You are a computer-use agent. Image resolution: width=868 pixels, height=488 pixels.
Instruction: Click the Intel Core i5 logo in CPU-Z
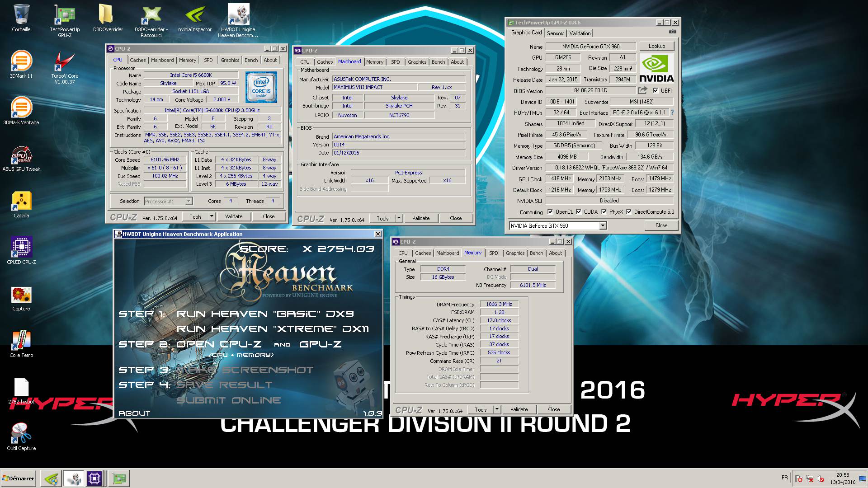[x=261, y=87]
